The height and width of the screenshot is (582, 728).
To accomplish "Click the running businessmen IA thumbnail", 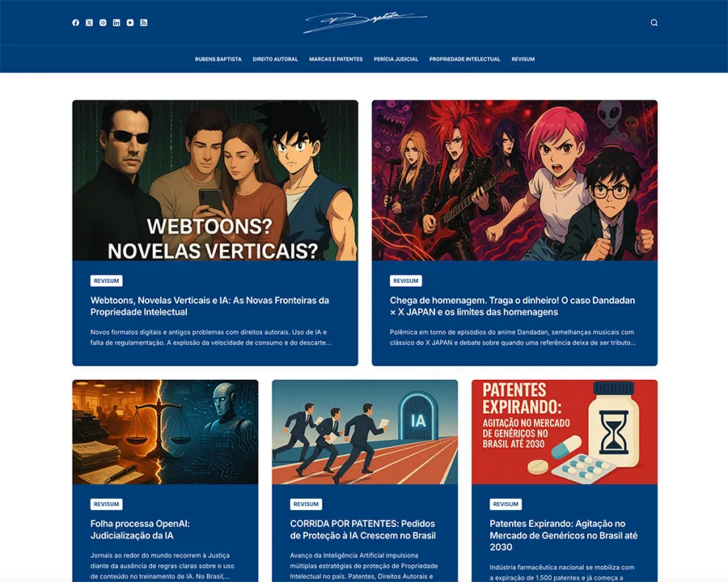I will [365, 432].
